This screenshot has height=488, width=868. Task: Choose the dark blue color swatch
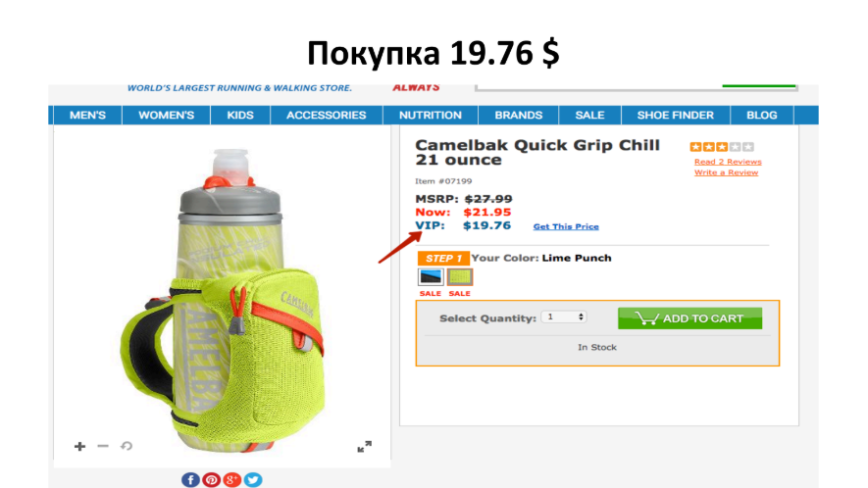(431, 276)
